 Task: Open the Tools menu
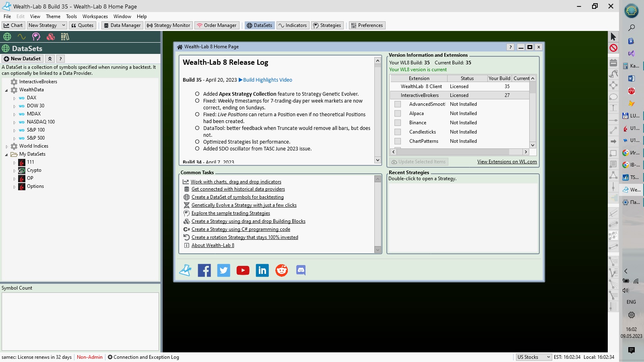pos(71,16)
